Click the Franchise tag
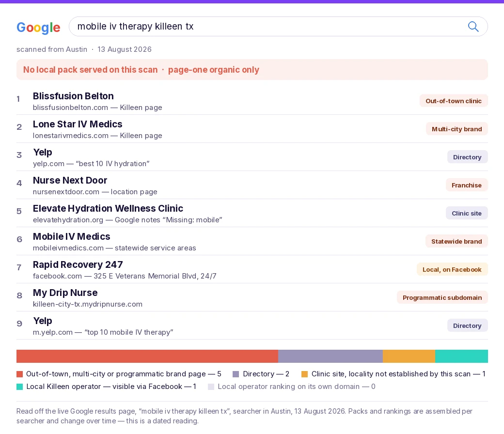 point(467,185)
